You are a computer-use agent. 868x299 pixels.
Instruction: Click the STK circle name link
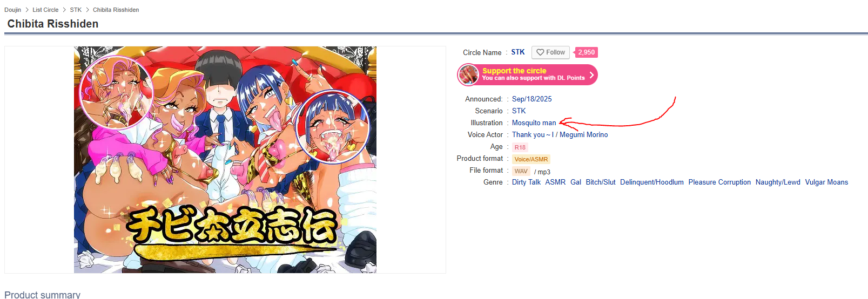518,52
